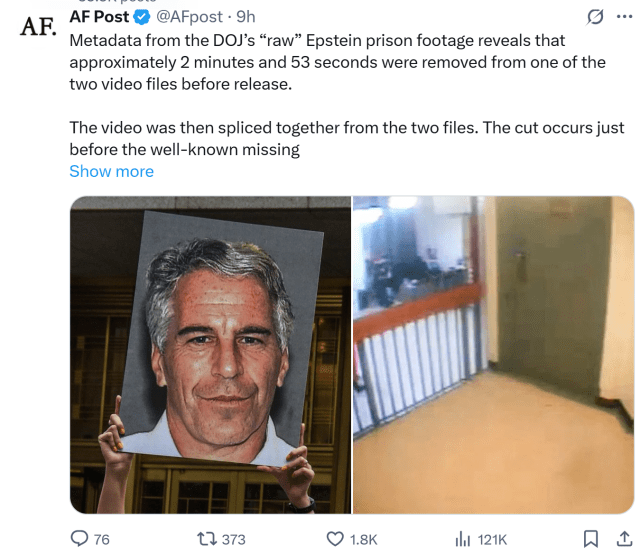Bookmark this post
Viewport: 640px width, 555px height.
pos(590,539)
